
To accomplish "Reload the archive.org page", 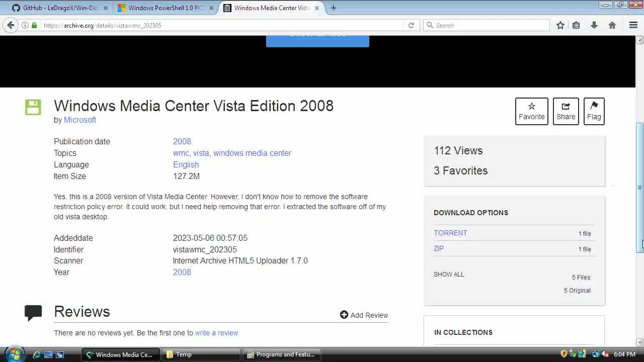I will coord(411,25).
